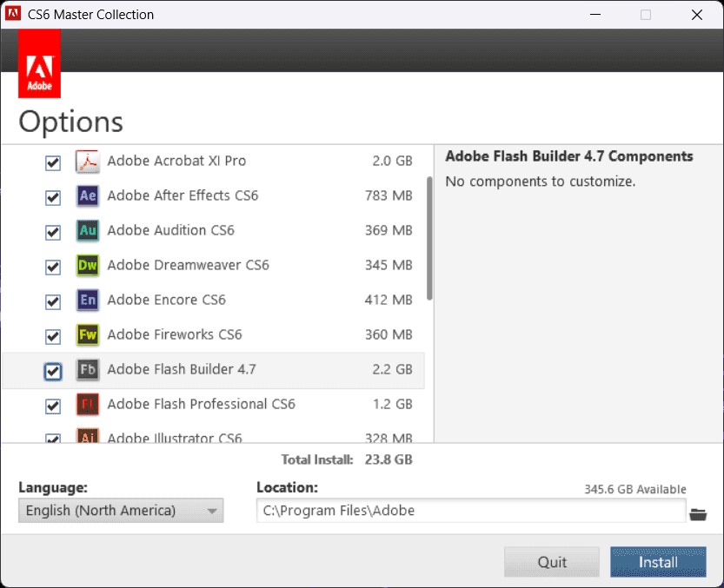Open the Language dropdown
Viewport: 724px width, 588px height.
click(x=121, y=511)
